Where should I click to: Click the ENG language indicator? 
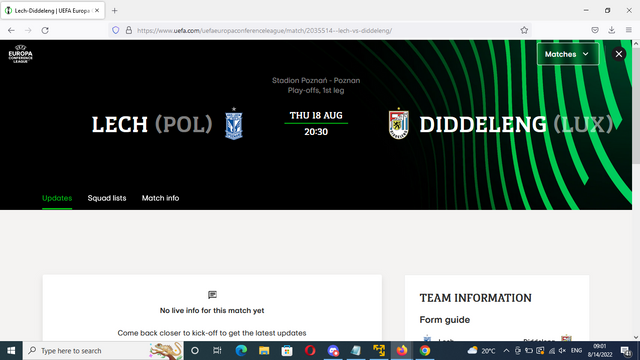point(576,351)
